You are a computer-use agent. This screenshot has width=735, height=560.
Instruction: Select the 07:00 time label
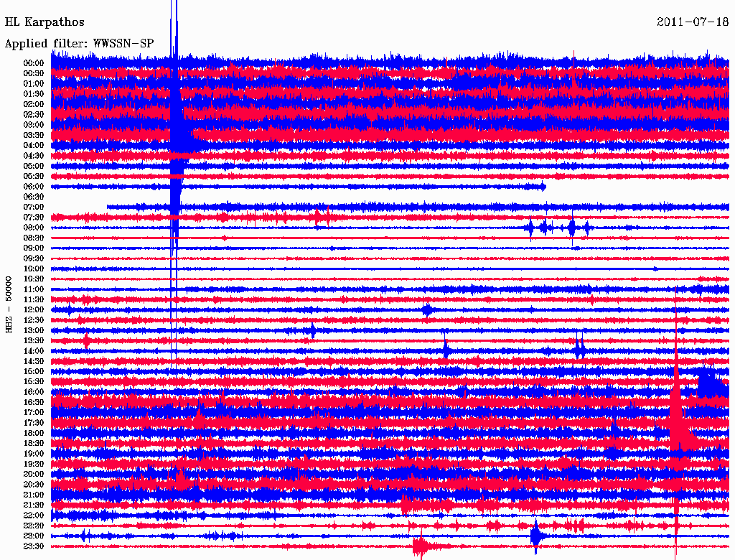click(x=34, y=207)
